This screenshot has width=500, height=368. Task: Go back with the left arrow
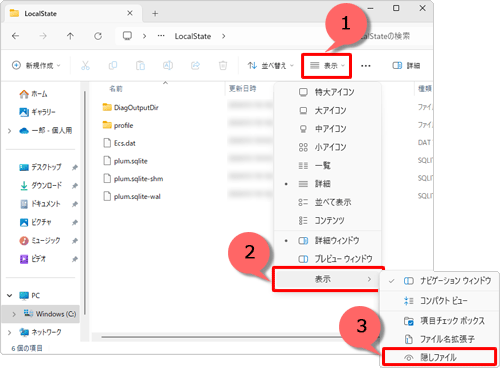(x=15, y=36)
